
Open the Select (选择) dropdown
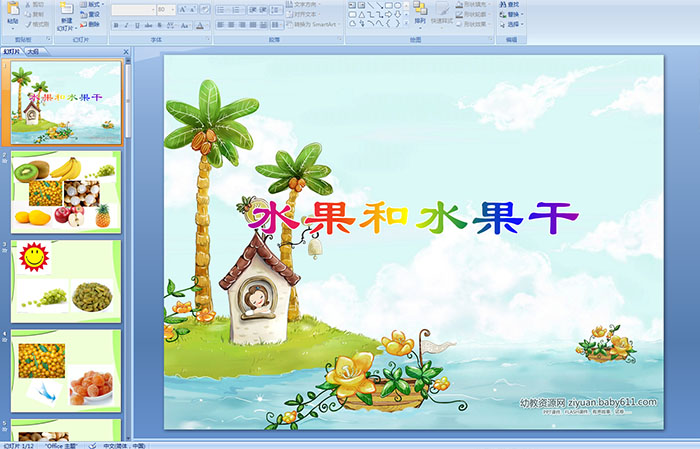click(511, 24)
